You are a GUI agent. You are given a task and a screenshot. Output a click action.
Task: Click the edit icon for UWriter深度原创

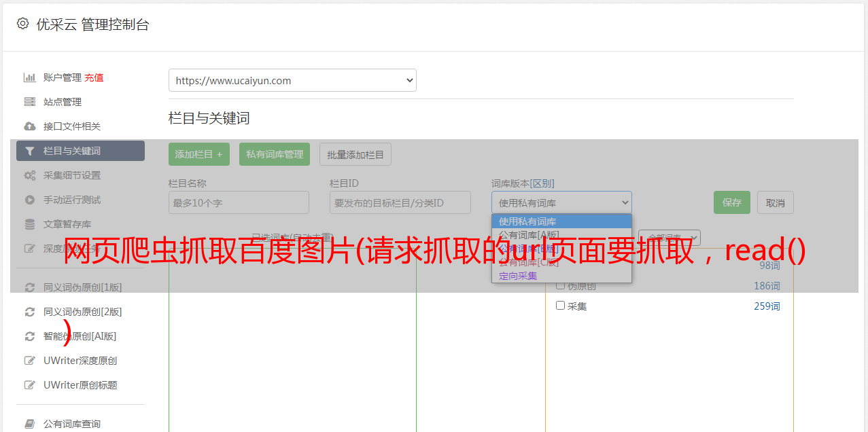29,361
